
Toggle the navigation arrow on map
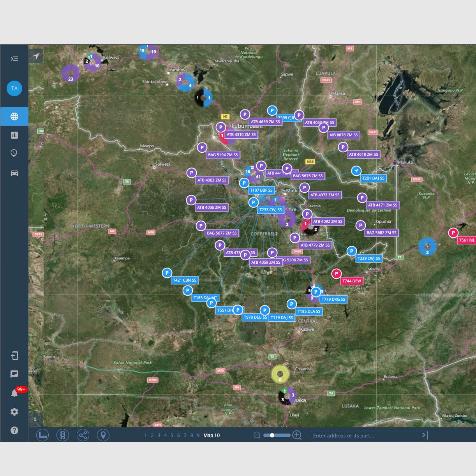click(x=36, y=56)
